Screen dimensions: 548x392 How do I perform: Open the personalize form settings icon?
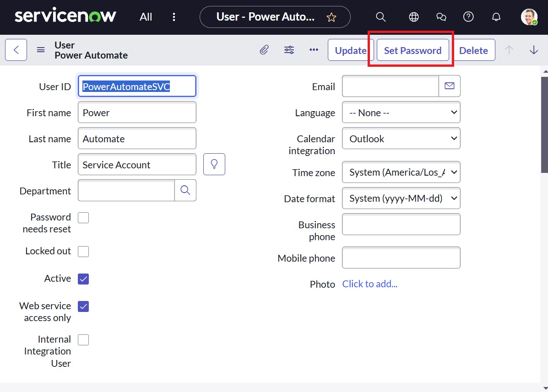tap(289, 50)
